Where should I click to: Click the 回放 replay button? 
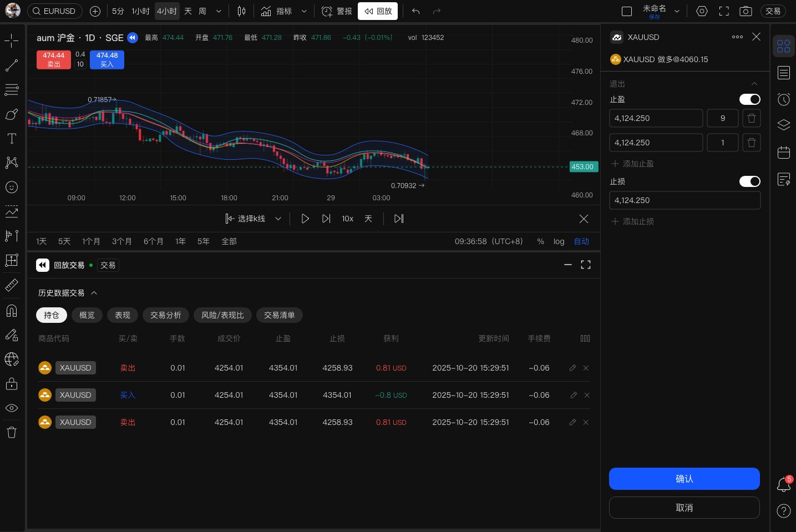[x=378, y=11]
